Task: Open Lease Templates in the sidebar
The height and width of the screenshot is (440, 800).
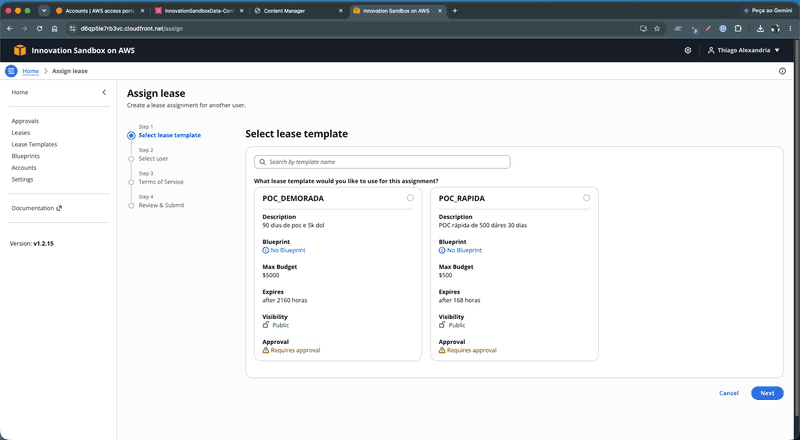Action: tap(34, 144)
